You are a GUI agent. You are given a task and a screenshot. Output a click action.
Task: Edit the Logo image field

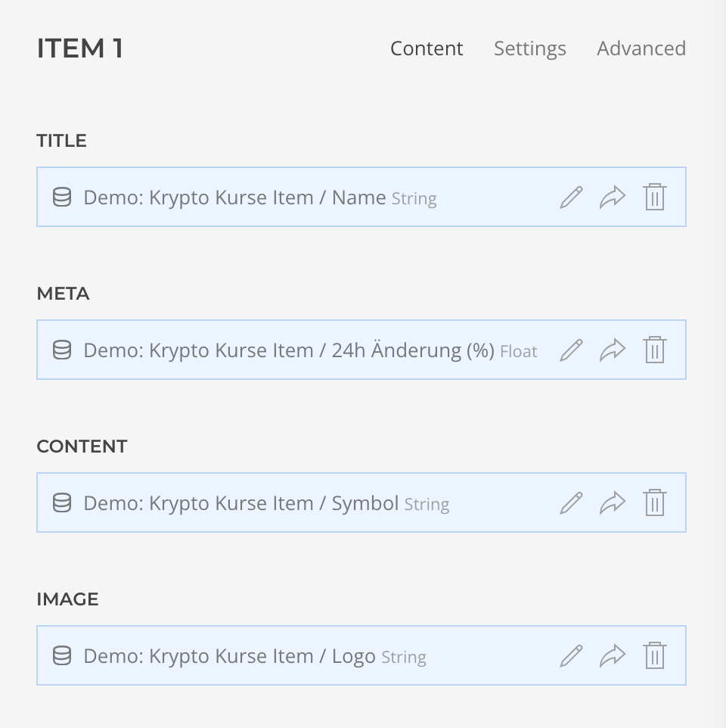tap(570, 655)
